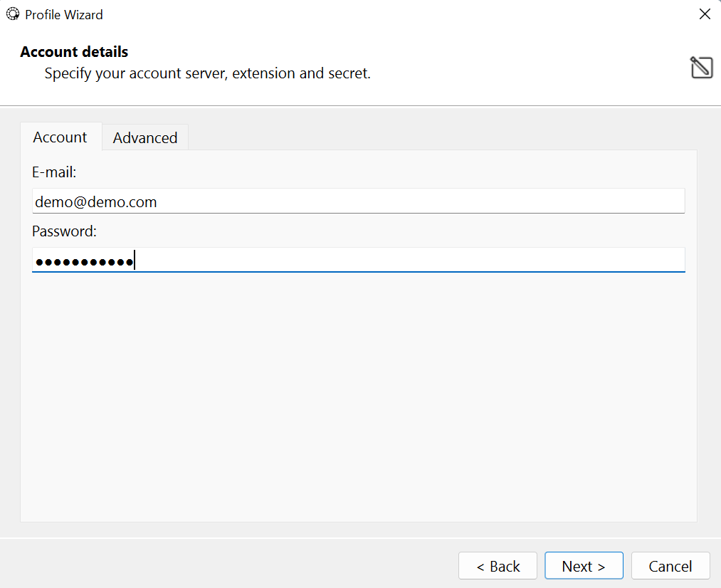Viewport: 721px width, 588px height.
Task: Click empty title bar space
Action: point(391,14)
